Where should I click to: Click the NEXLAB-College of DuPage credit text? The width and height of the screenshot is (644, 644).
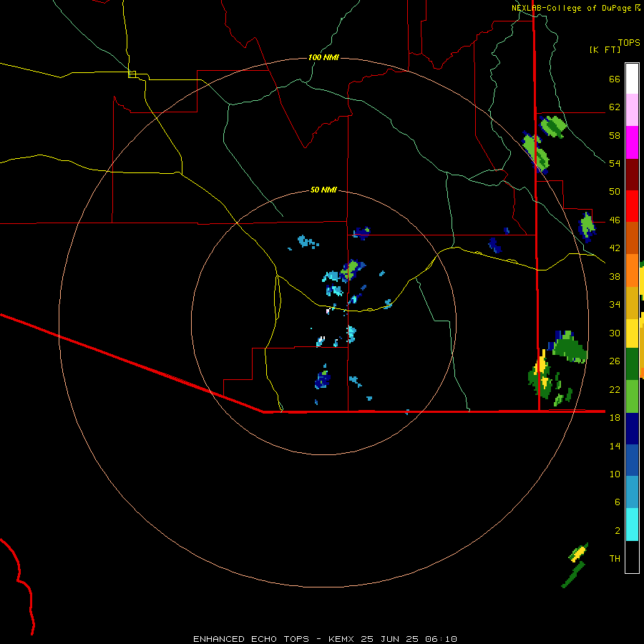[x=572, y=8]
